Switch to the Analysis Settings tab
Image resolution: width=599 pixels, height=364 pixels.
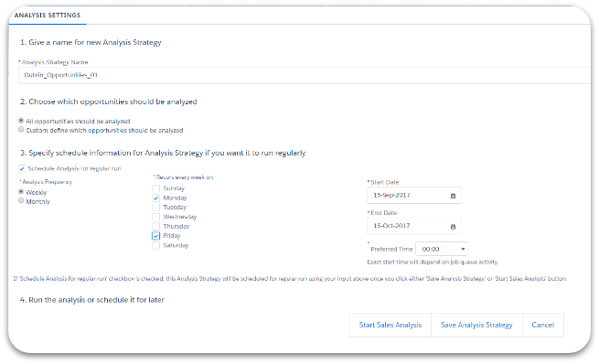coord(48,16)
